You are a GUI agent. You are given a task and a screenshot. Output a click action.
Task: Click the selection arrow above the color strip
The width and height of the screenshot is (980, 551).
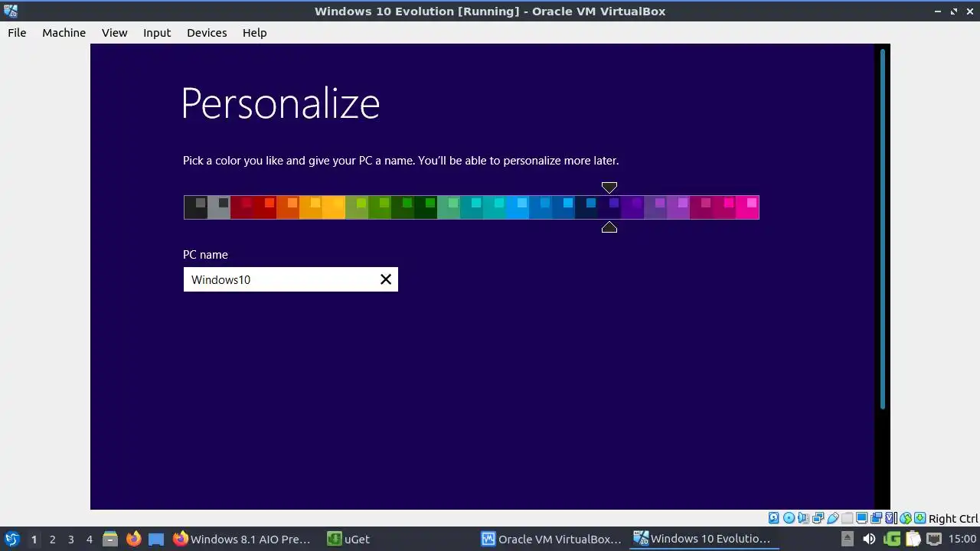click(609, 187)
